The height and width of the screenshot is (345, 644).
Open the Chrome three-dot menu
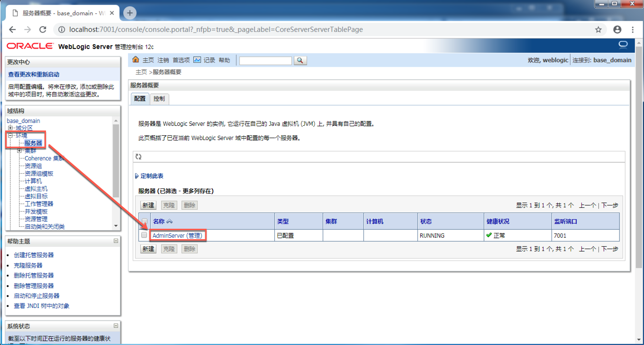pos(633,29)
